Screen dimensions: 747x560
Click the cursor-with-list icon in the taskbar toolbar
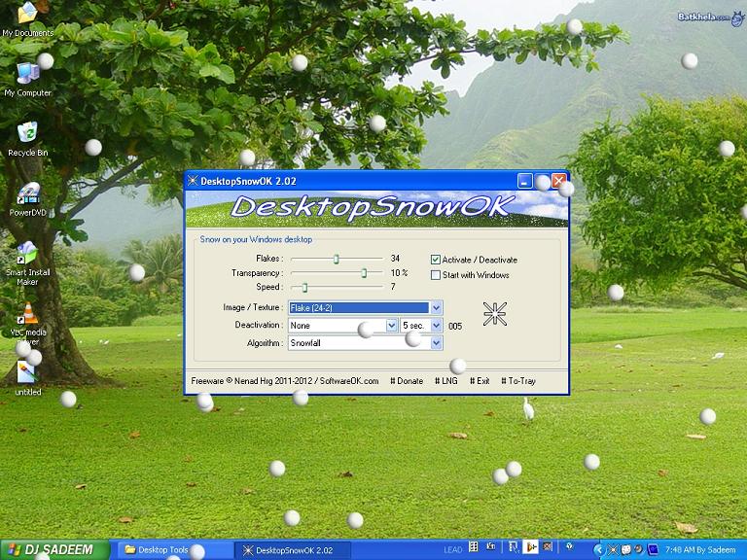coord(514,546)
